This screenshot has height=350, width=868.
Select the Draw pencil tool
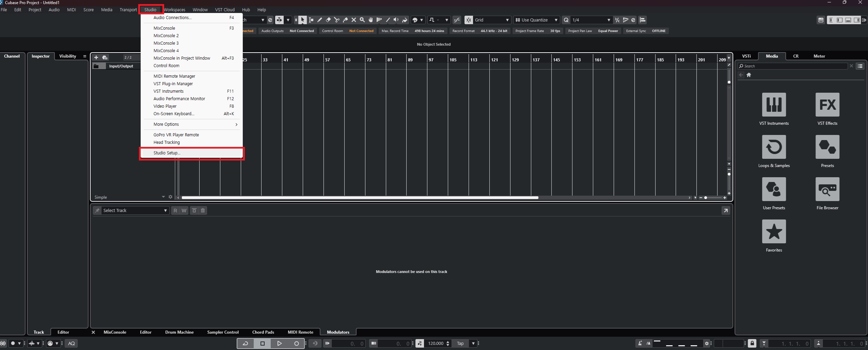point(319,20)
